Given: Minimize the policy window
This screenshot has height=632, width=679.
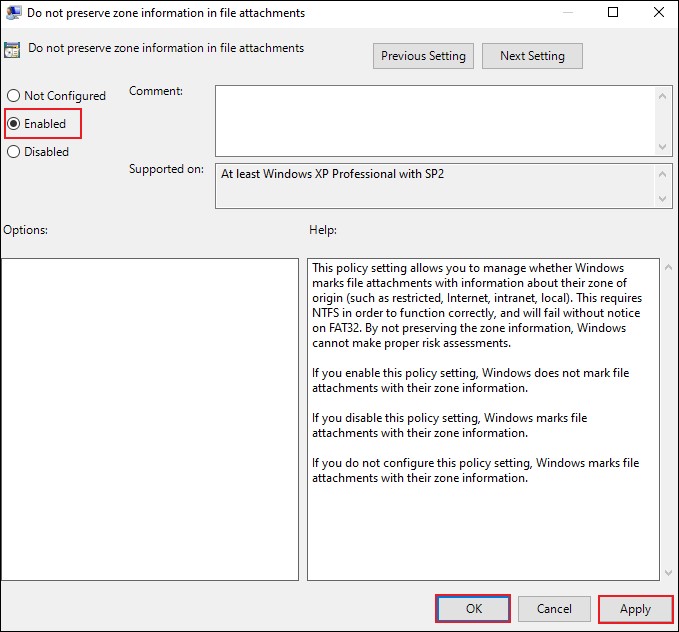Looking at the screenshot, I should click(568, 12).
